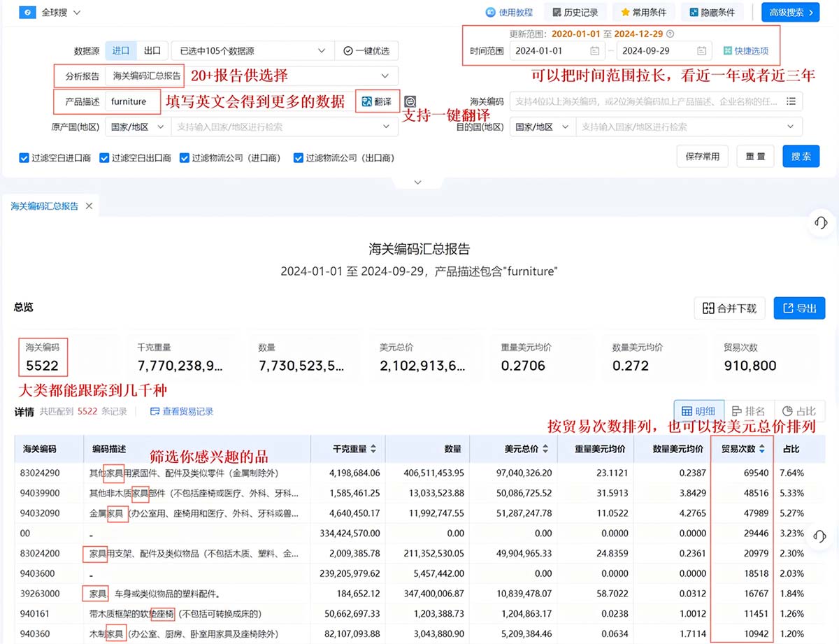Click HS code 39263000 cell
The image size is (839, 644).
coord(41,594)
